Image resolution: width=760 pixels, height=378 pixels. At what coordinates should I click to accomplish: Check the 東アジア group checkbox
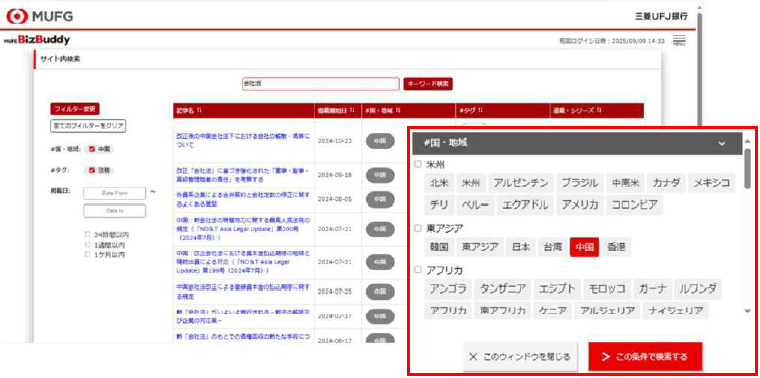pos(418,228)
